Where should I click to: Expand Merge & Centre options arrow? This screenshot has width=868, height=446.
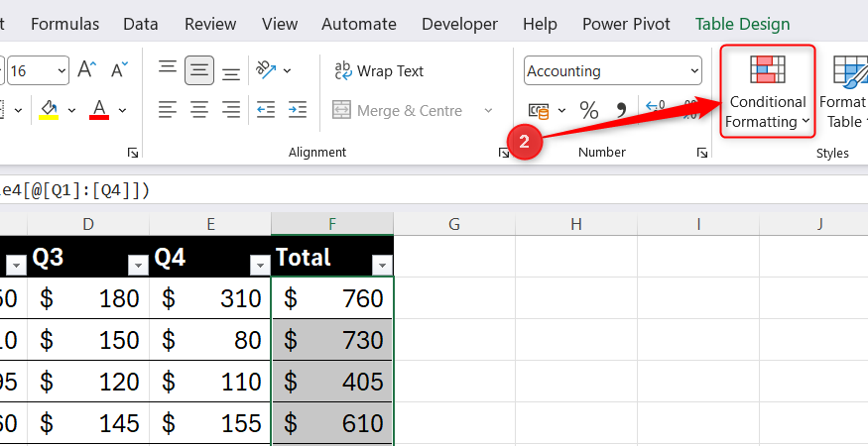pos(488,111)
